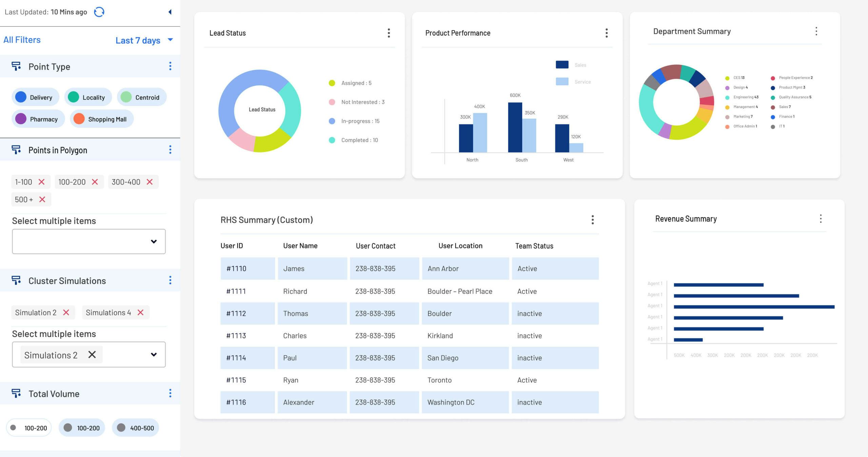Collapse the sidebar with the arrow icon
The height and width of the screenshot is (457, 868).
[x=170, y=12]
